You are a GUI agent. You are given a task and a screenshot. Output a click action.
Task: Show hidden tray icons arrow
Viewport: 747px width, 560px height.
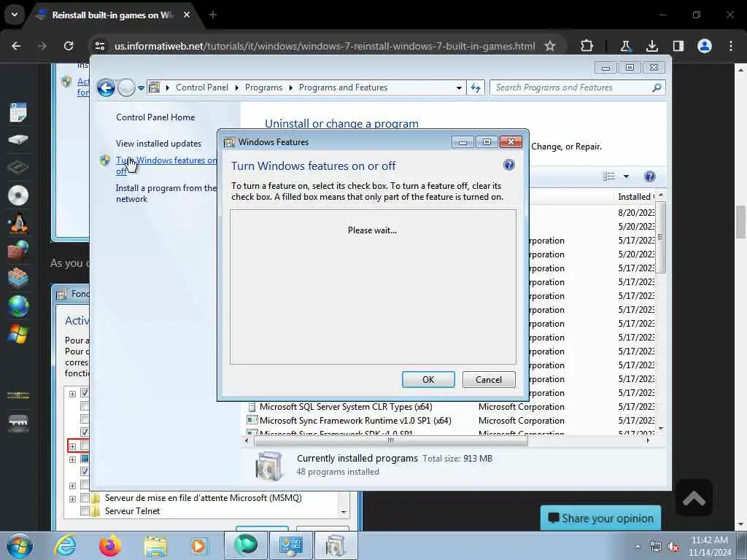pyautogui.click(x=638, y=546)
